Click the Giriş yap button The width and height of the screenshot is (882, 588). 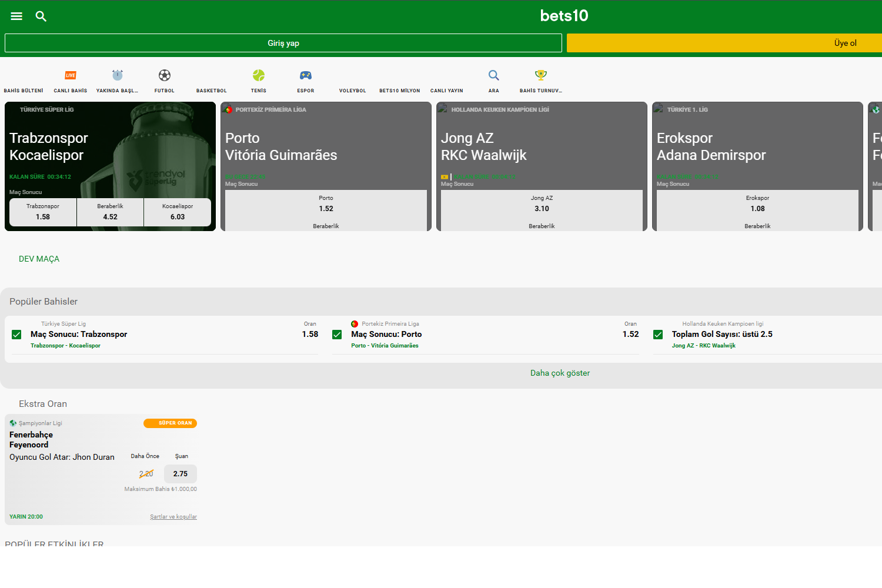(283, 43)
